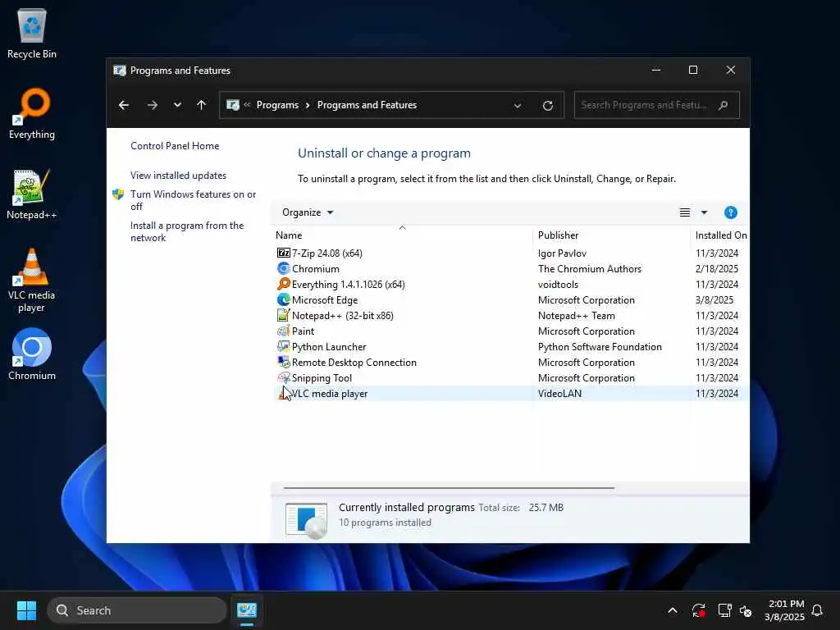Viewport: 840px width, 630px height.
Task: Click the 'Notepad++ Team' publisher cell
Action: (x=576, y=316)
